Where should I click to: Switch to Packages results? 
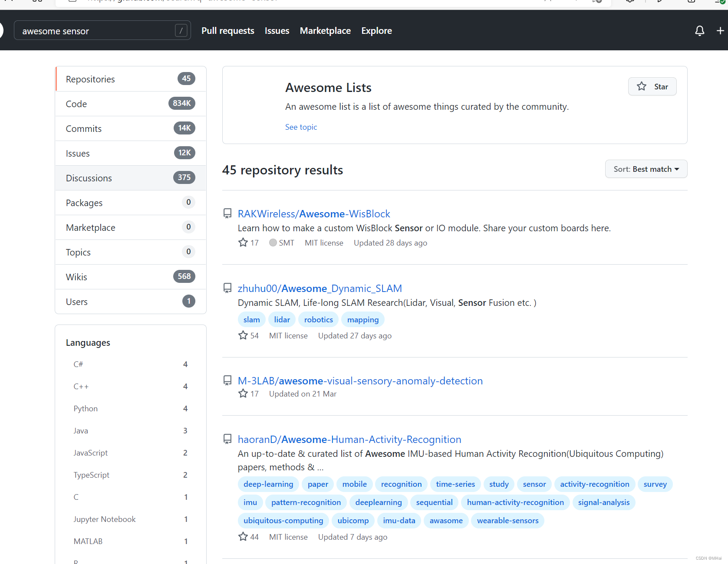pyautogui.click(x=131, y=203)
